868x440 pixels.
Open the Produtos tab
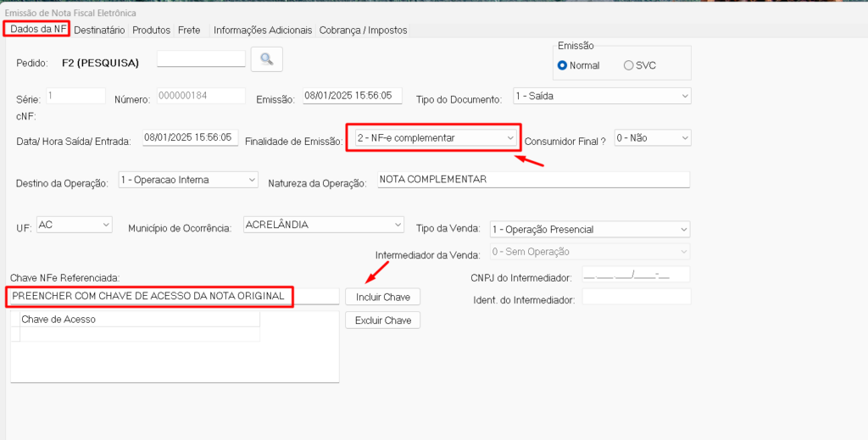pyautogui.click(x=152, y=30)
